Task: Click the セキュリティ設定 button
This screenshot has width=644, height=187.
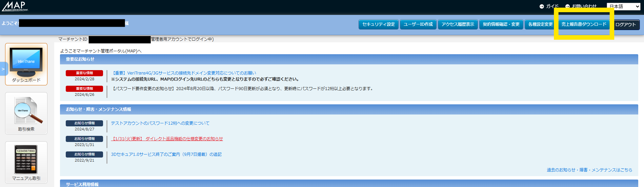Action: pos(379,24)
